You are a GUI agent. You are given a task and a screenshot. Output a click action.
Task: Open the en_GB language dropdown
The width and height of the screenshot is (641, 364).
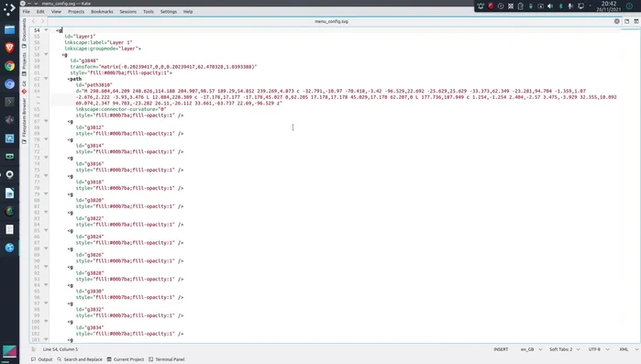coord(531,349)
